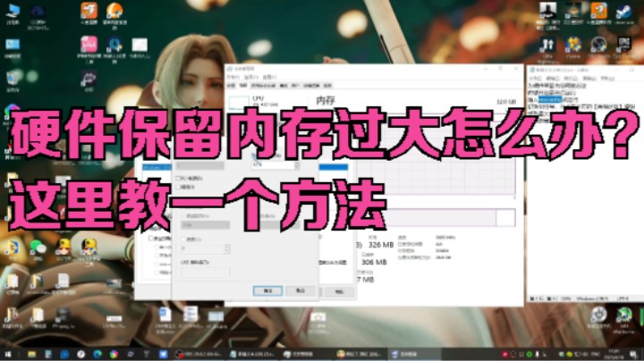This screenshot has height=361, width=644.
Task: Click the 32.0 GB total memory label
Action: coord(505,101)
